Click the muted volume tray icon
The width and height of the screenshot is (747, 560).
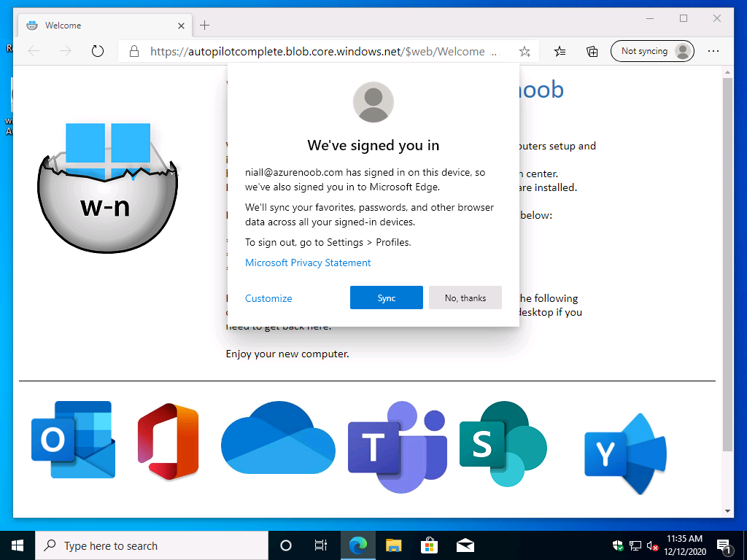click(x=652, y=545)
